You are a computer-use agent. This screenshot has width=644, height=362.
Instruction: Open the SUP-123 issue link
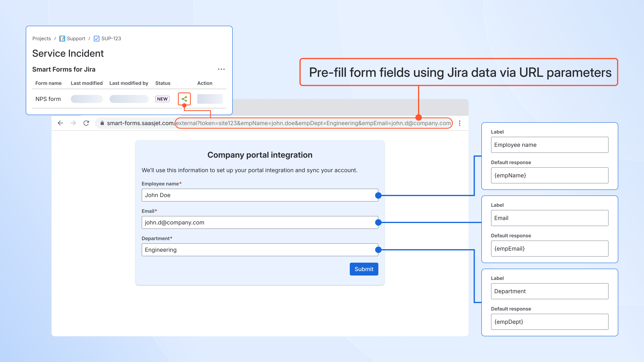(x=111, y=38)
